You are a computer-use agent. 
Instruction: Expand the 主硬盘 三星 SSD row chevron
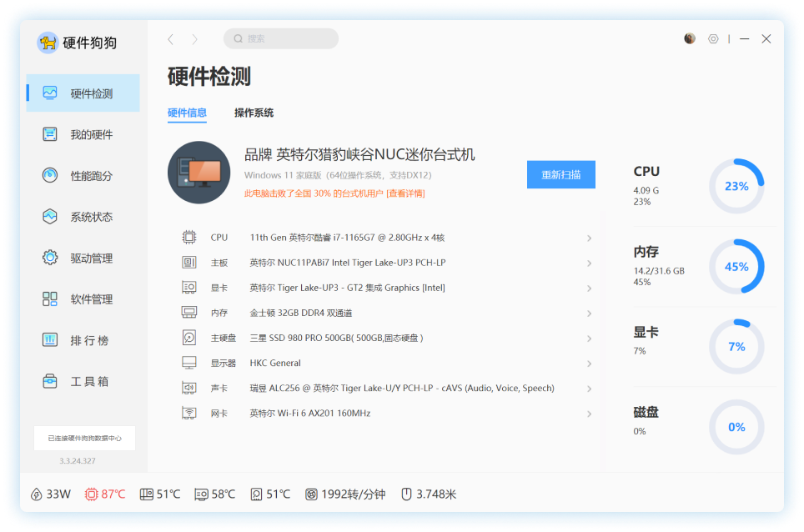pos(589,339)
